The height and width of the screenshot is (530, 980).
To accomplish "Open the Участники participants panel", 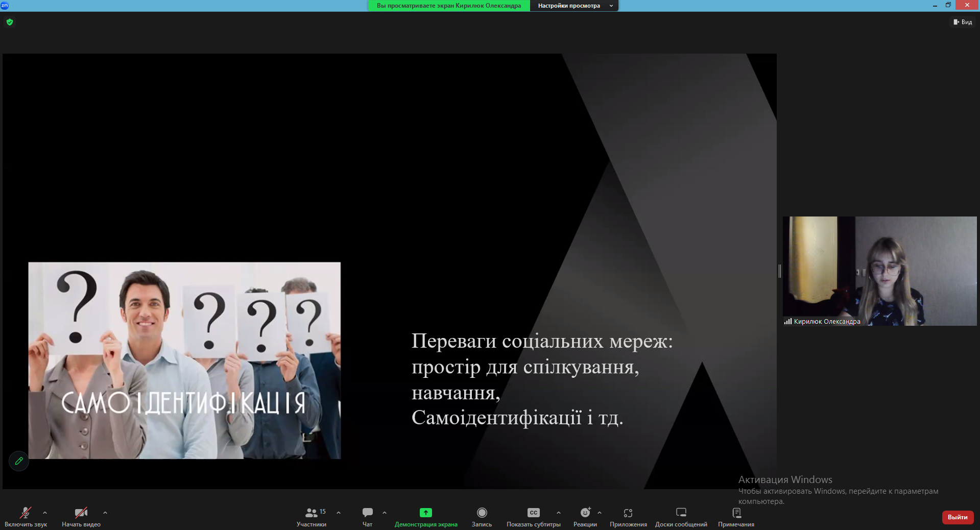I will [x=312, y=517].
